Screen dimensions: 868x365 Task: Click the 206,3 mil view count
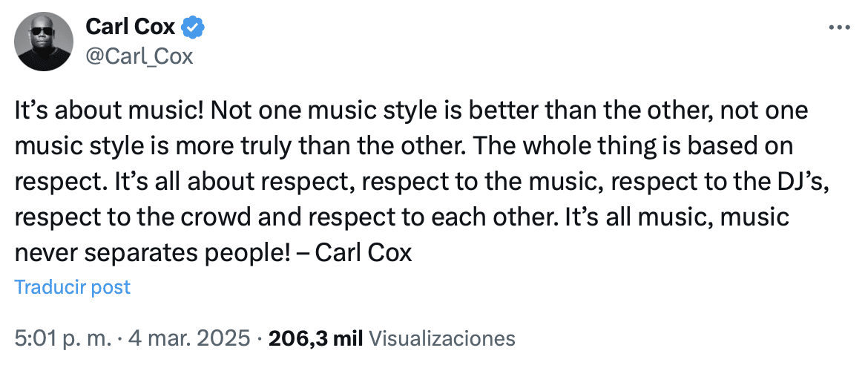315,338
